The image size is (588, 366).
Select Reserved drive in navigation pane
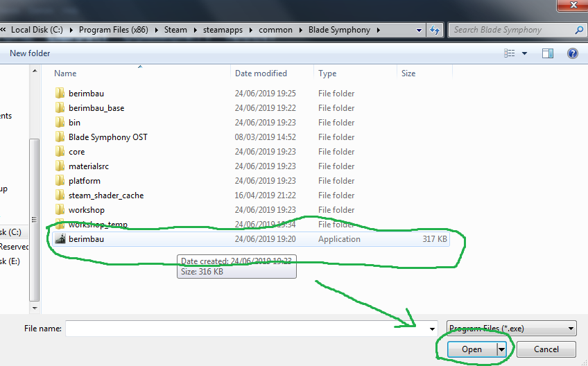coord(15,247)
